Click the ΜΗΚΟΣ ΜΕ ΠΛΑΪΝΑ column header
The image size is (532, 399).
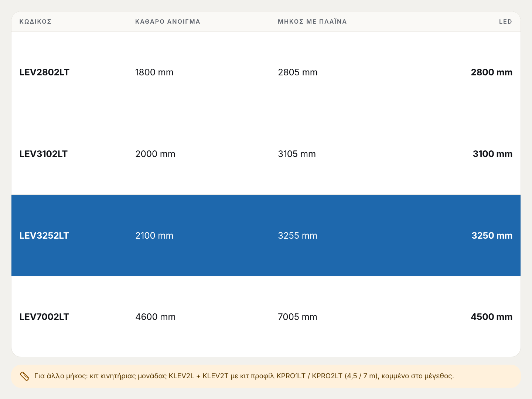click(x=312, y=21)
